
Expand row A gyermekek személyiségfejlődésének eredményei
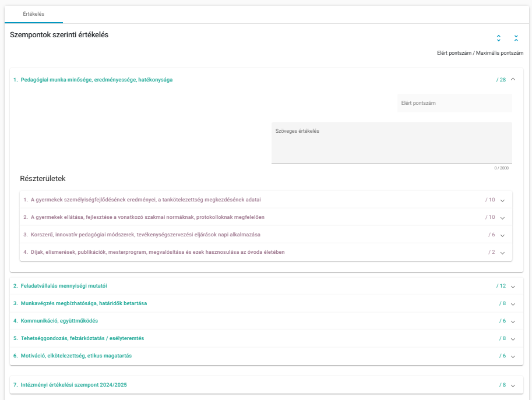coord(266,200)
